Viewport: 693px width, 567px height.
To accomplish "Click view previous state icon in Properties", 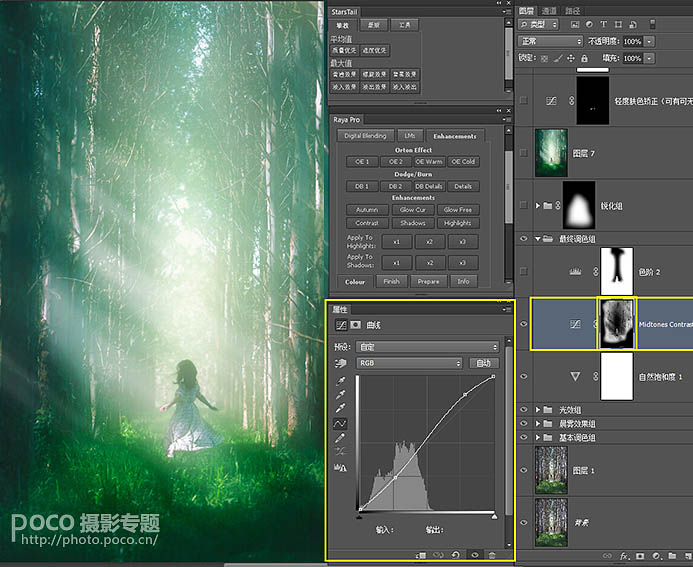I will tap(438, 555).
